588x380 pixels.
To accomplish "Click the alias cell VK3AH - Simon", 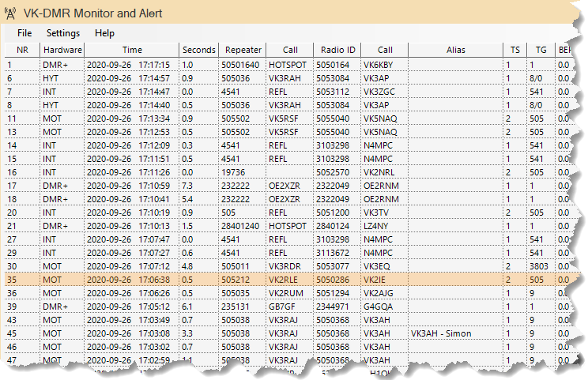I will pos(441,333).
